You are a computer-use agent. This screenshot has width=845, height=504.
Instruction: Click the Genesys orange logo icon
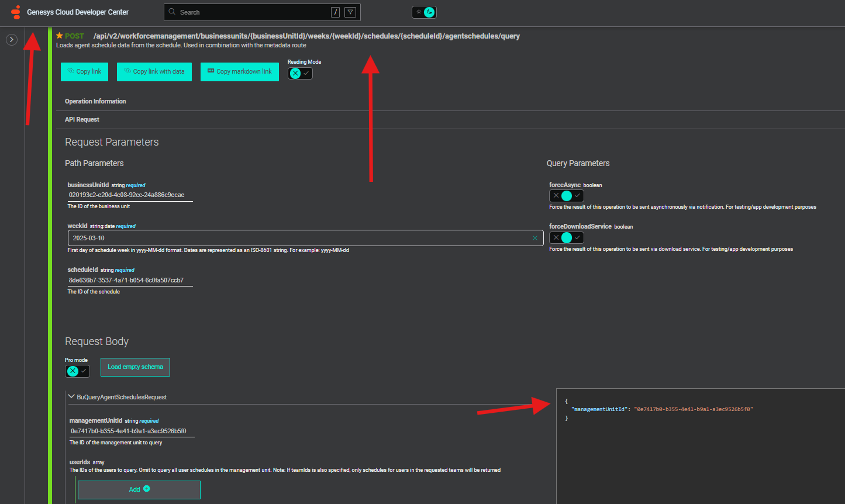[16, 12]
